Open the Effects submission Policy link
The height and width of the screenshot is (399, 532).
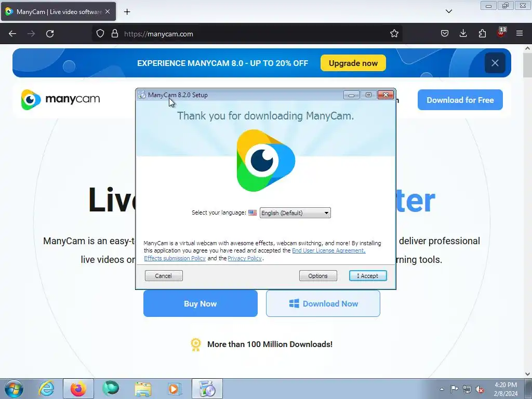point(175,258)
